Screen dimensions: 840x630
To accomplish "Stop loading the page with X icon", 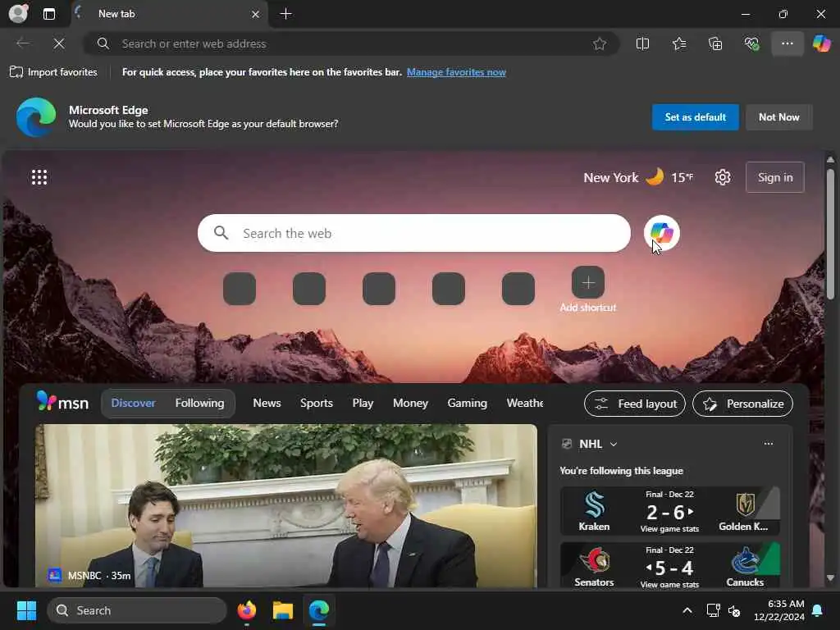I will pos(59,44).
